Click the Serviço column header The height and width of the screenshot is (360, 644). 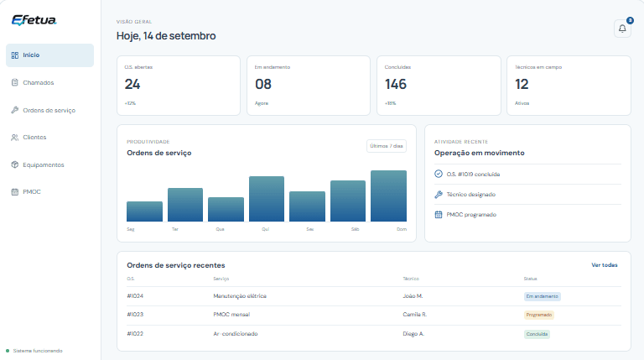click(221, 279)
